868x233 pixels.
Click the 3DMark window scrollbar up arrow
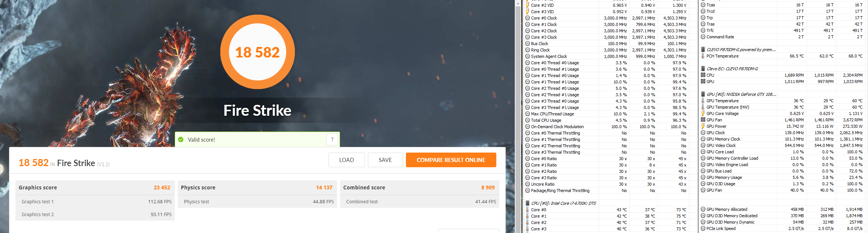(x=518, y=3)
